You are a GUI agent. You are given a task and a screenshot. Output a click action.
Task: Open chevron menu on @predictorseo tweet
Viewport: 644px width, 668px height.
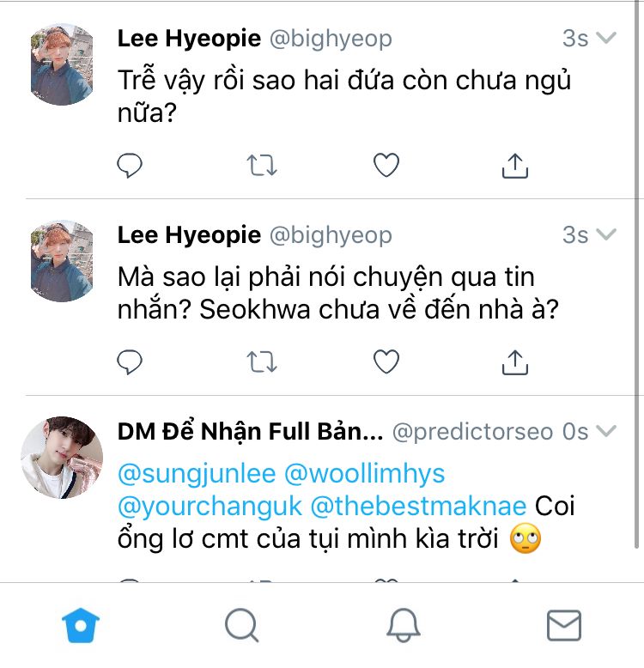(606, 431)
